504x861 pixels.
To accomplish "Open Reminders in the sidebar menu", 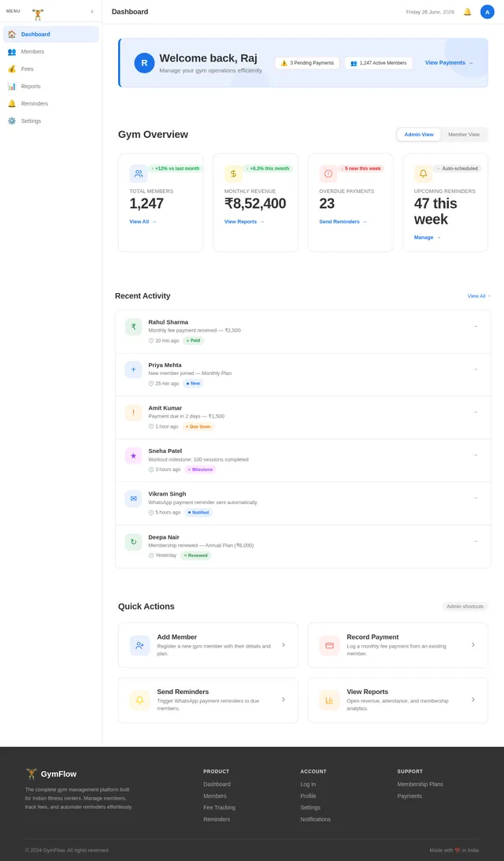I will [51, 103].
